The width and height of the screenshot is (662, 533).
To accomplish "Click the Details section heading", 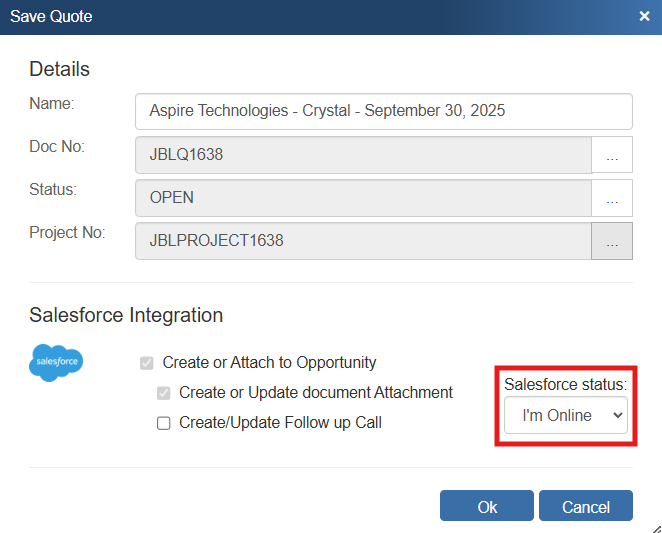I will click(x=60, y=69).
